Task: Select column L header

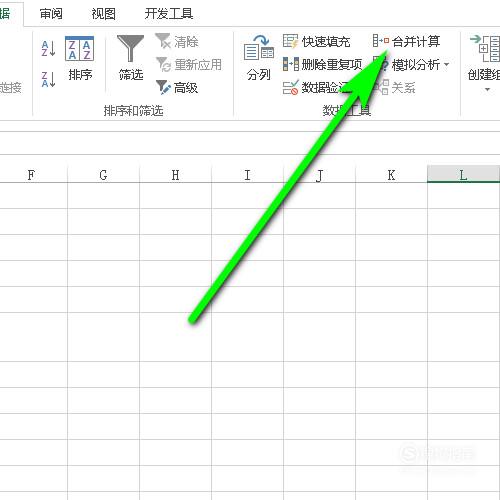Action: [x=463, y=175]
